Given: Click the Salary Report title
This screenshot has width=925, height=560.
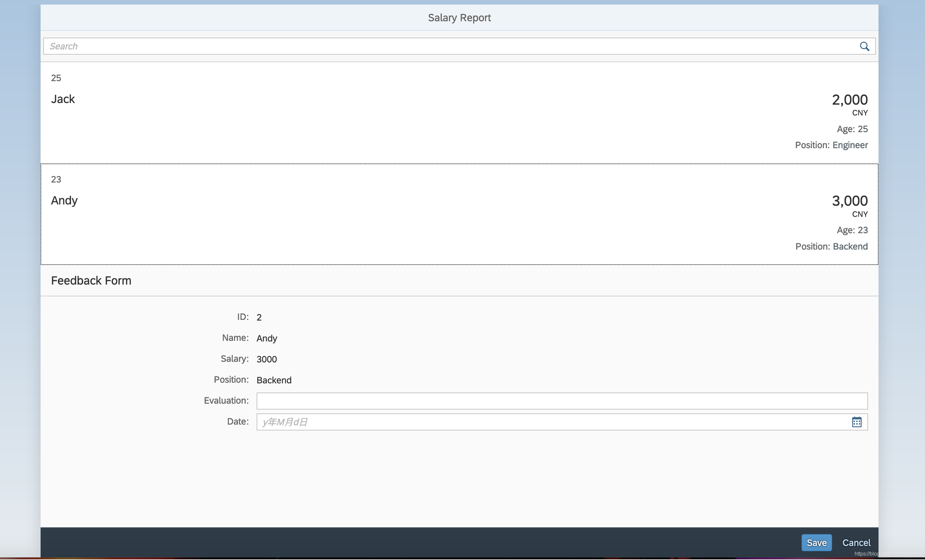Looking at the screenshot, I should pyautogui.click(x=459, y=18).
